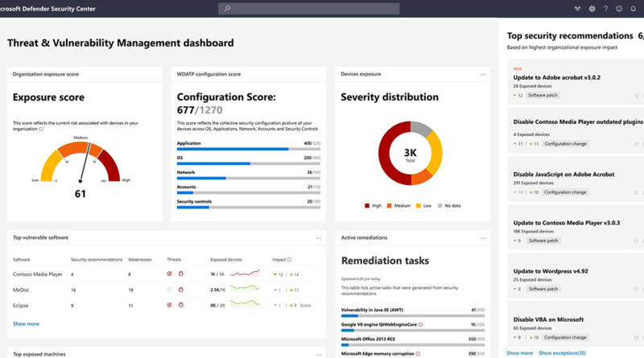Click the smiley feedback icon
Image resolution: width=644 pixels, height=358 pixels.
point(619,9)
